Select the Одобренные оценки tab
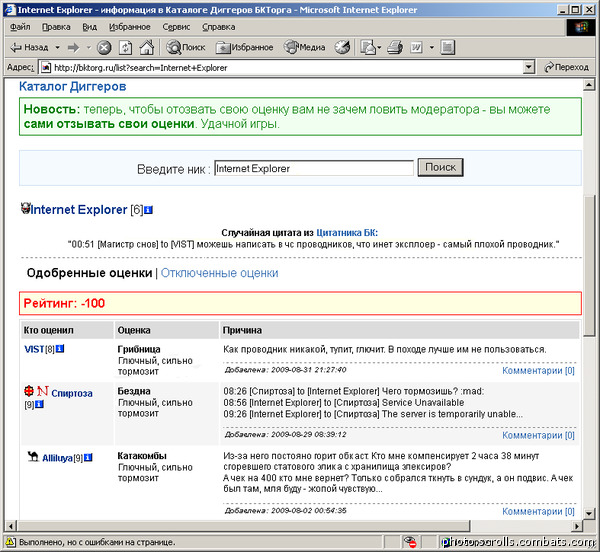Screen dimensions: 600x552 coord(90,273)
